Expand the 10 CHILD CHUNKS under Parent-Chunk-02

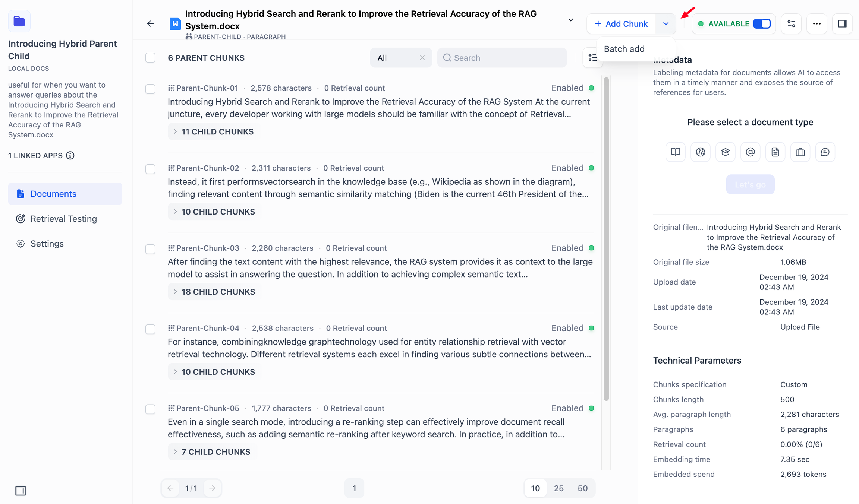[213, 212]
